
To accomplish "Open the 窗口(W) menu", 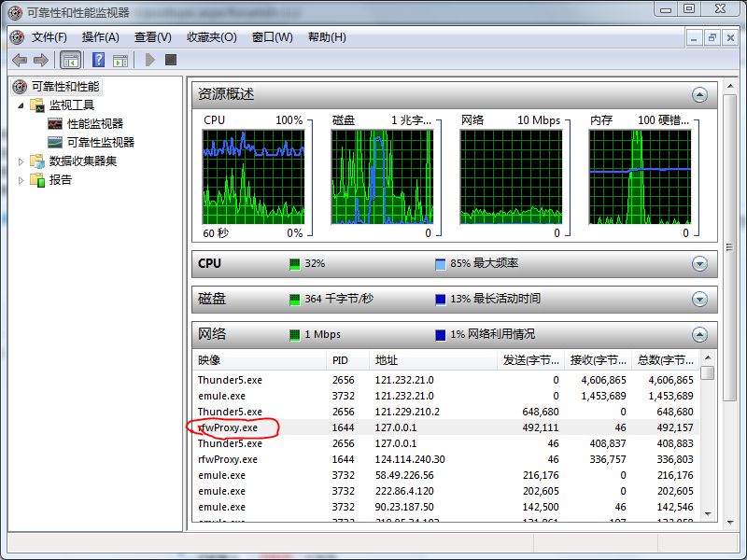I will click(272, 37).
